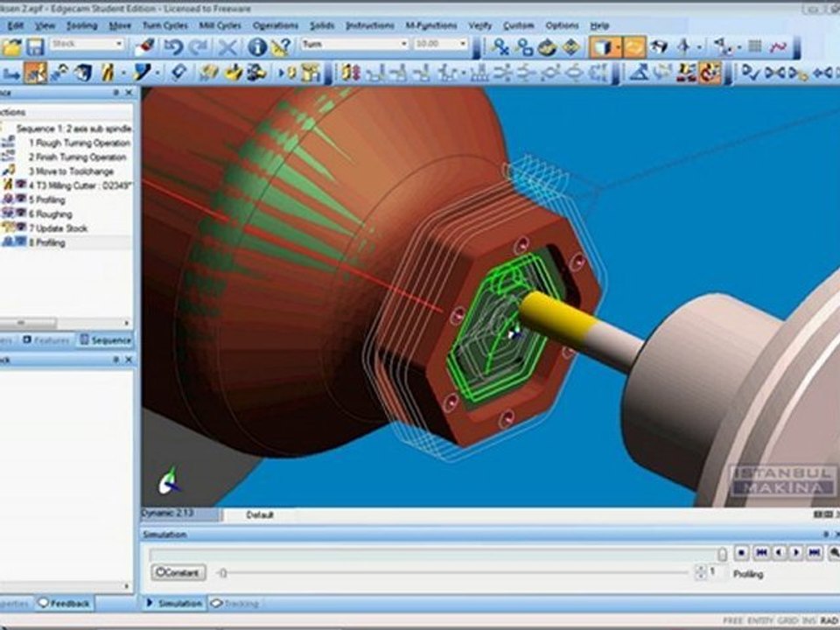This screenshot has width=840, height=630.
Task: Select '2 Finish Turning Operation' in sequence
Action: (77, 157)
